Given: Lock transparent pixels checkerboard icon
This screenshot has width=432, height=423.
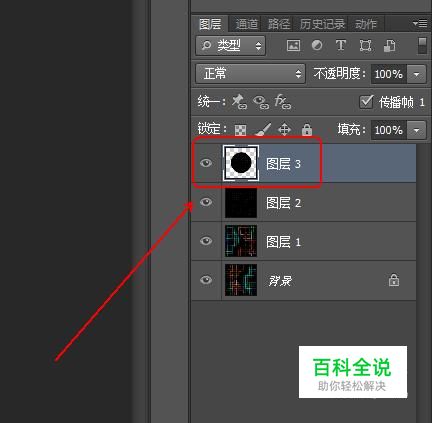Looking at the screenshot, I should click(x=240, y=130).
